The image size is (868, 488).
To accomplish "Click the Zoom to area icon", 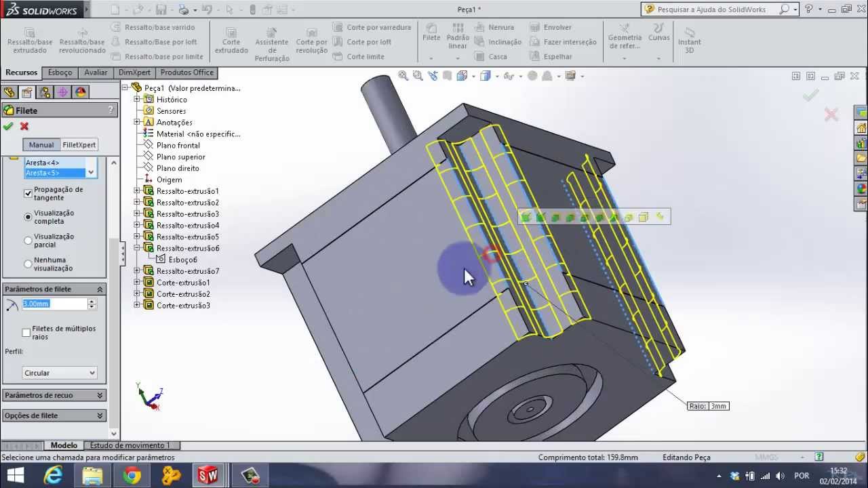I will coord(418,76).
